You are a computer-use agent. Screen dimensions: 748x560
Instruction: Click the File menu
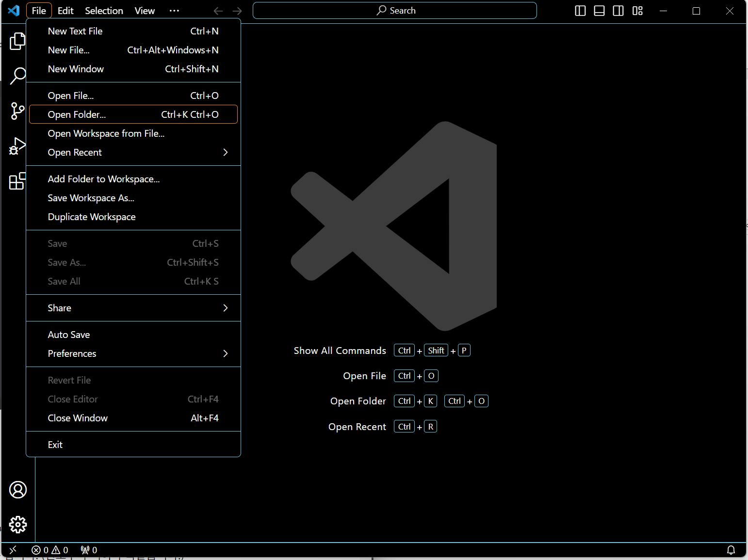tap(39, 11)
